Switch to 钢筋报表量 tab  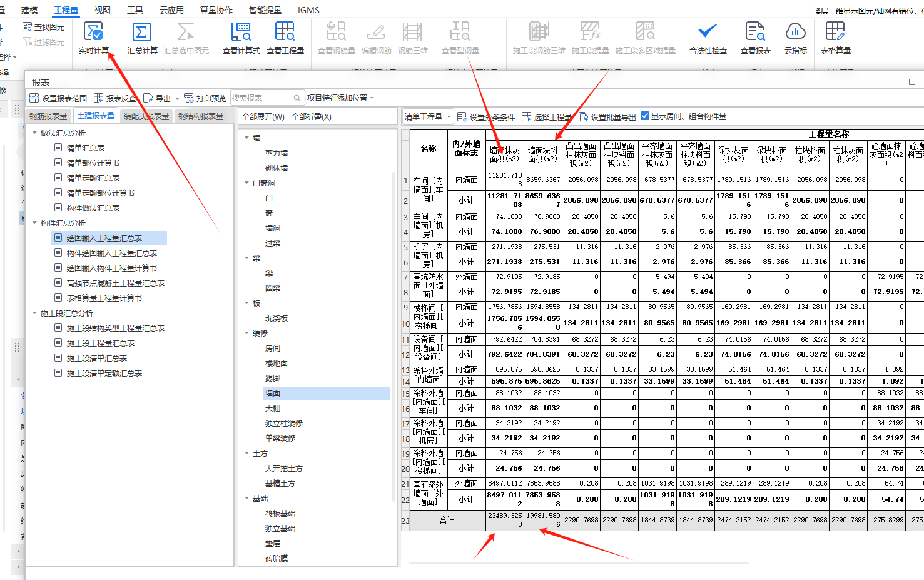click(x=48, y=116)
